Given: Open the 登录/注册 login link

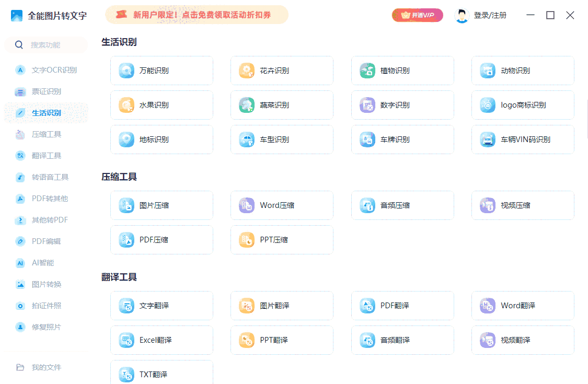Looking at the screenshot, I should pyautogui.click(x=490, y=15).
